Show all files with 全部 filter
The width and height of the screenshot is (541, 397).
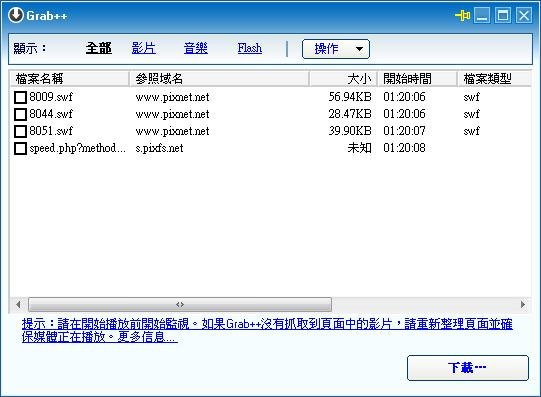click(98, 48)
